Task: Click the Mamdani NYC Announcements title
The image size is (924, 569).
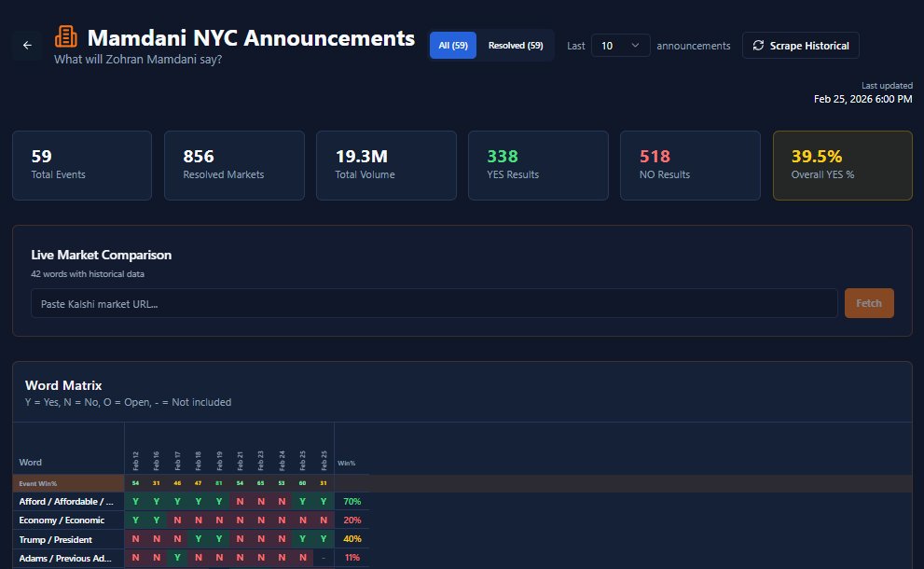Action: [x=251, y=37]
